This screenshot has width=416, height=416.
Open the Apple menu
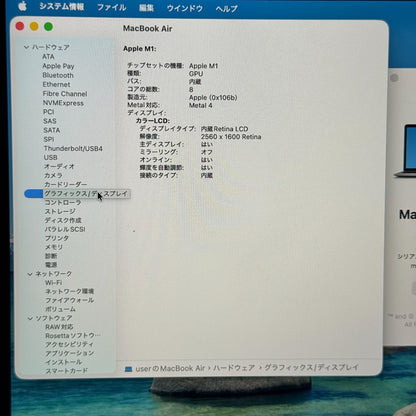coord(22,6)
